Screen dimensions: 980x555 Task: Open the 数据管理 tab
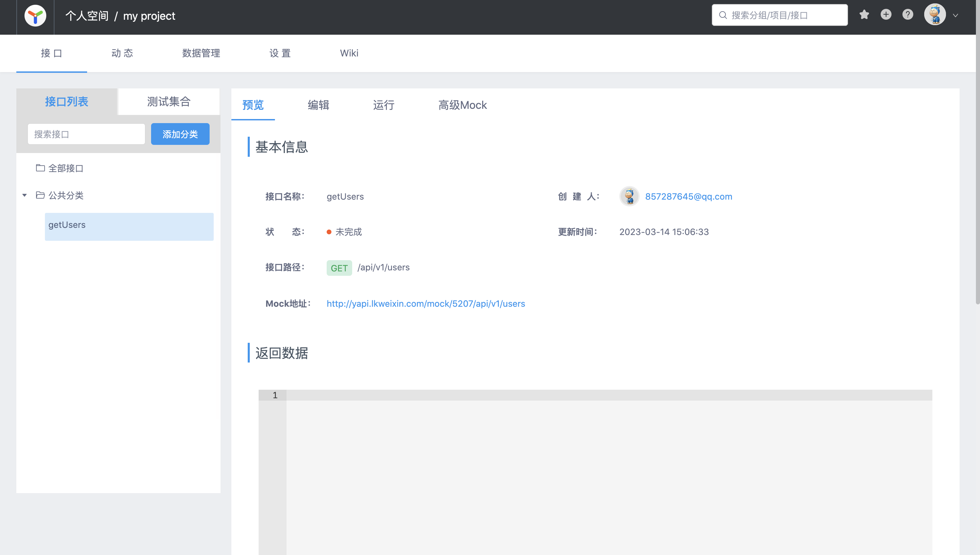click(x=201, y=53)
